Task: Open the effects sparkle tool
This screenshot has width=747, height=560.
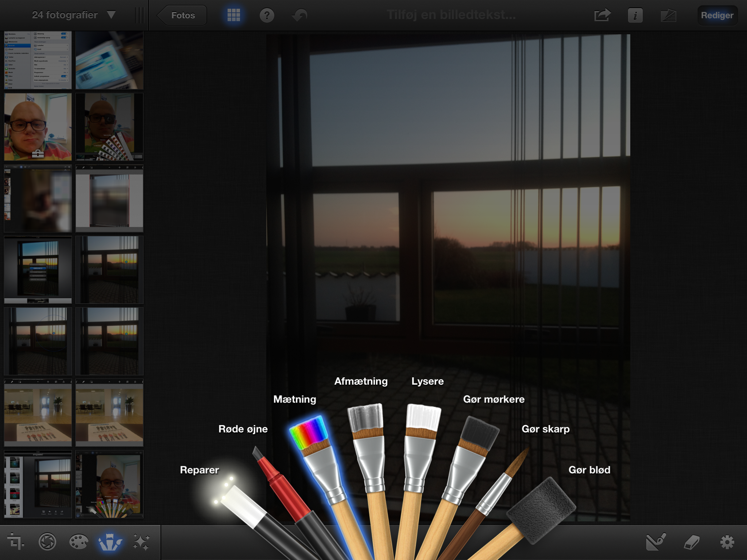Action: point(141,541)
